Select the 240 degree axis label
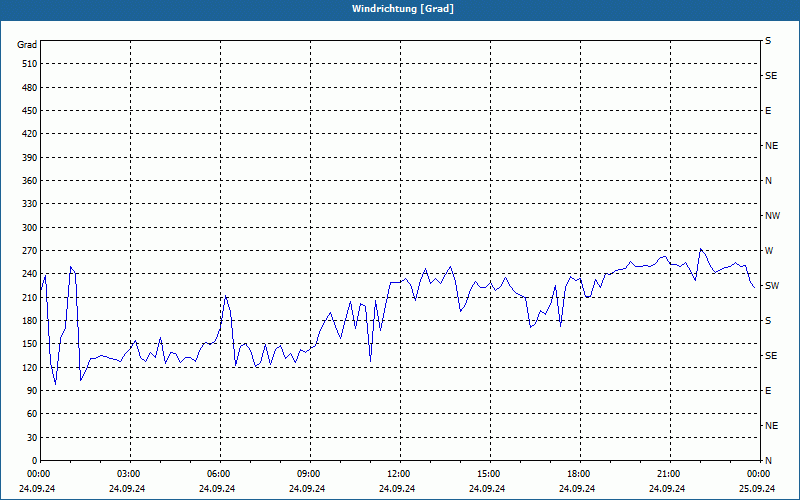The height and width of the screenshot is (500, 800). (x=30, y=274)
